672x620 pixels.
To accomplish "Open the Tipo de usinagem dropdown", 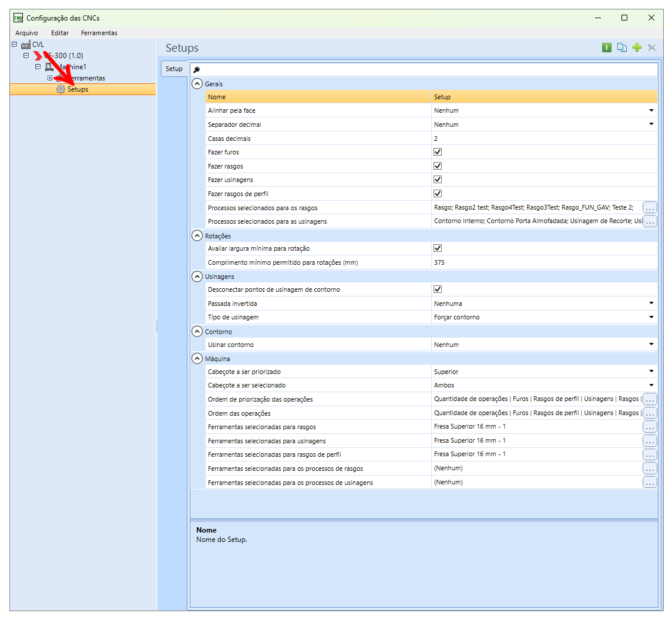I will click(651, 317).
